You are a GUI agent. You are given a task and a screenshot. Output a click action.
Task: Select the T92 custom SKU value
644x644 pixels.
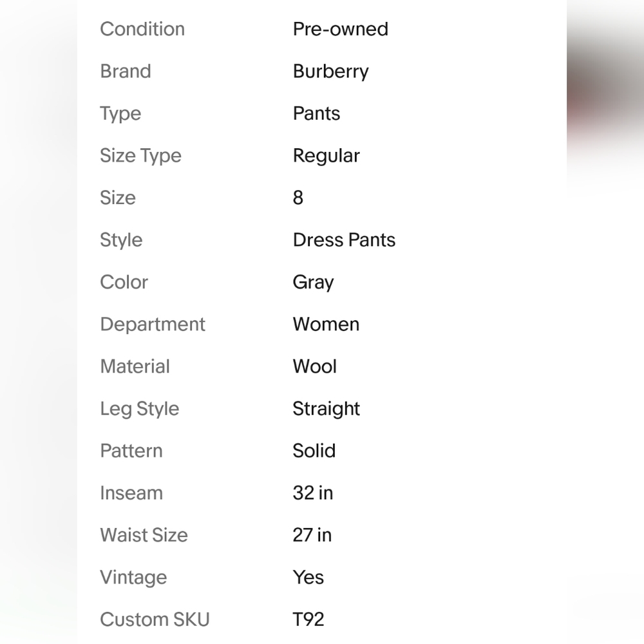tap(308, 620)
